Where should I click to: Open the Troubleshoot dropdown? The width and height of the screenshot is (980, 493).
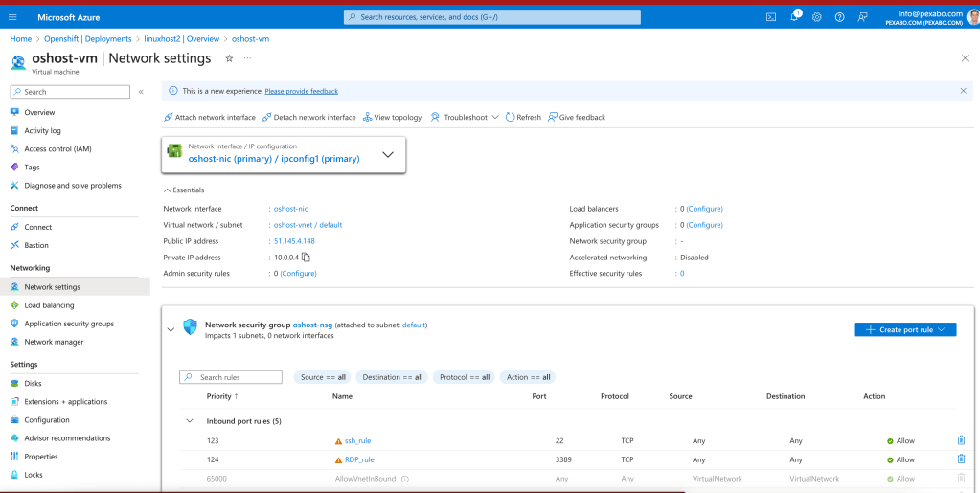pyautogui.click(x=465, y=117)
